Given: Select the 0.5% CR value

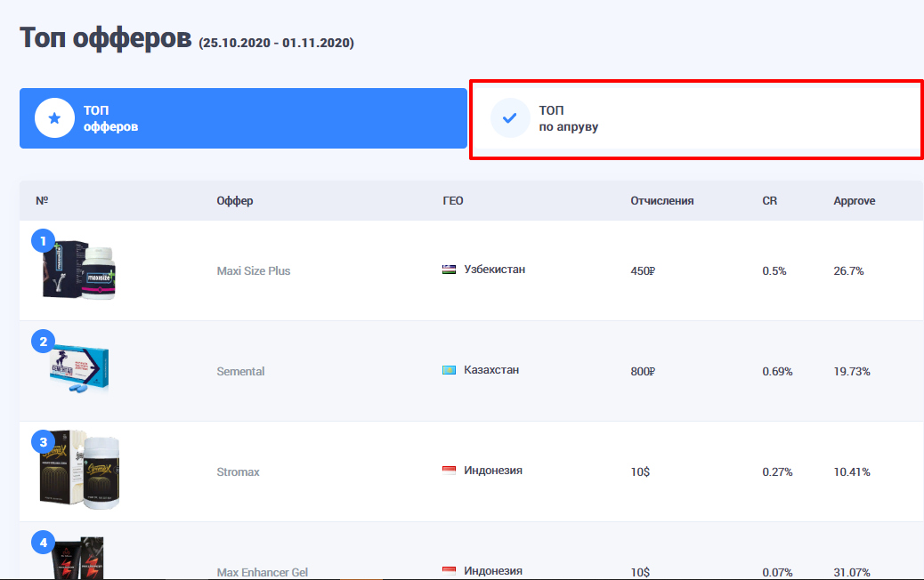Looking at the screenshot, I should pyautogui.click(x=774, y=270).
